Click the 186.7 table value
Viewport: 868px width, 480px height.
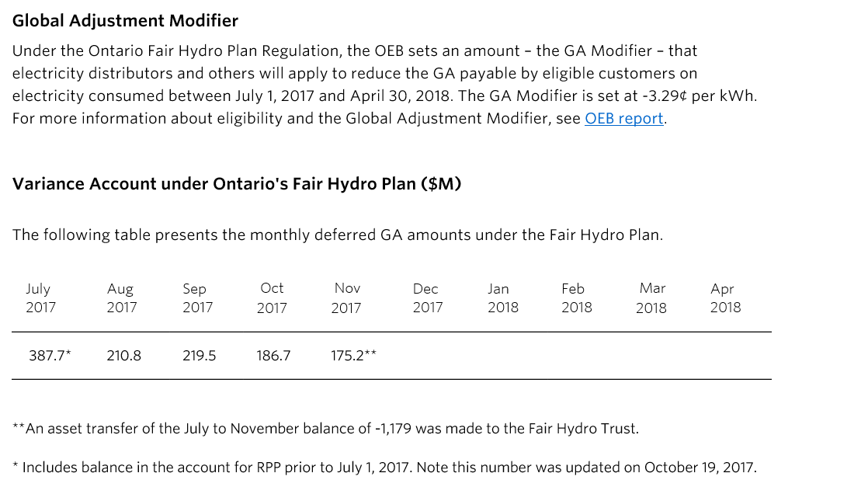click(x=273, y=356)
